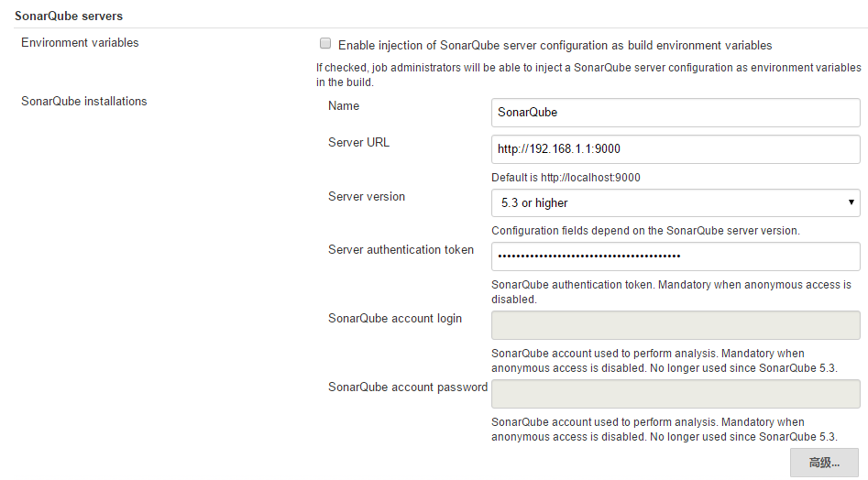
Task: Select the Server authentication token field
Action: (676, 256)
